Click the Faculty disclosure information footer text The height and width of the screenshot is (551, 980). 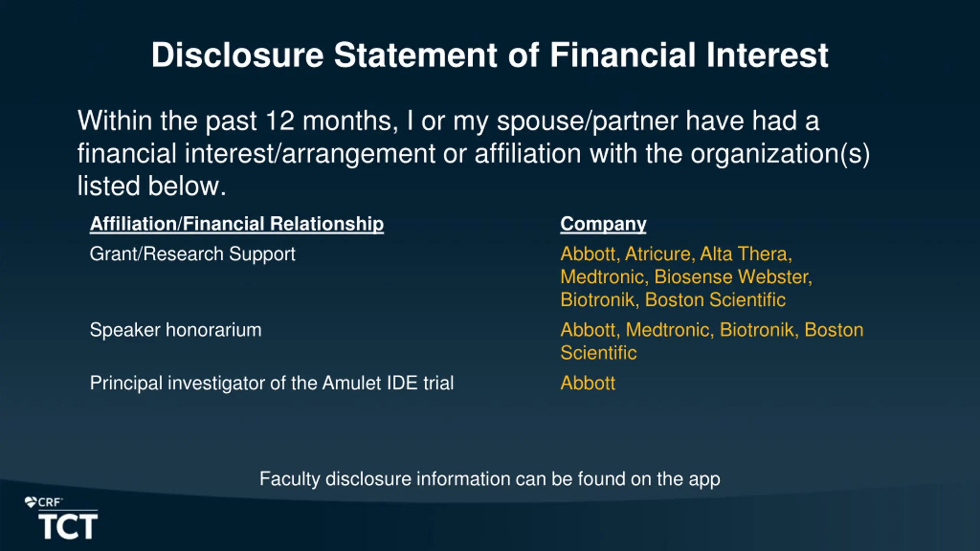tap(490, 479)
